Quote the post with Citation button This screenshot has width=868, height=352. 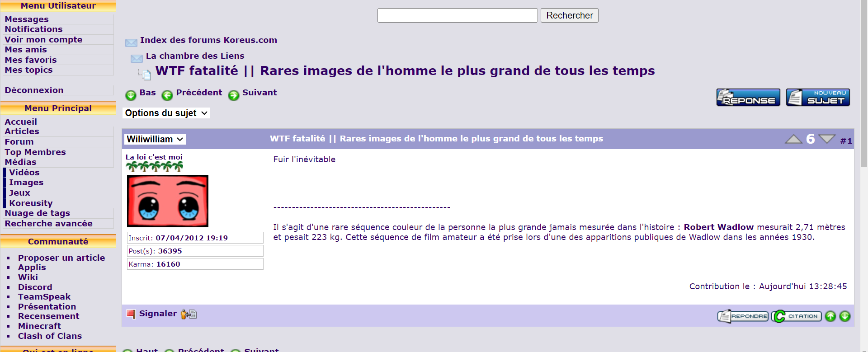797,316
